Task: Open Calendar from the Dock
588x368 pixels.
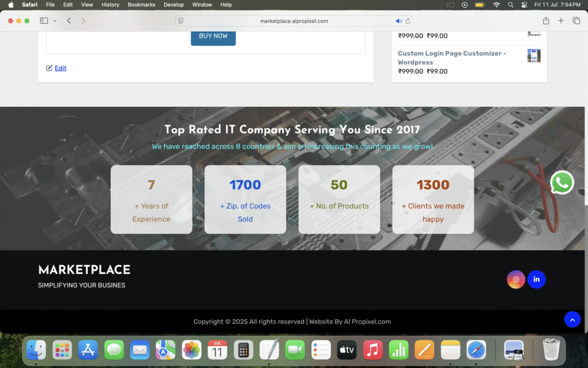Action: tap(217, 350)
